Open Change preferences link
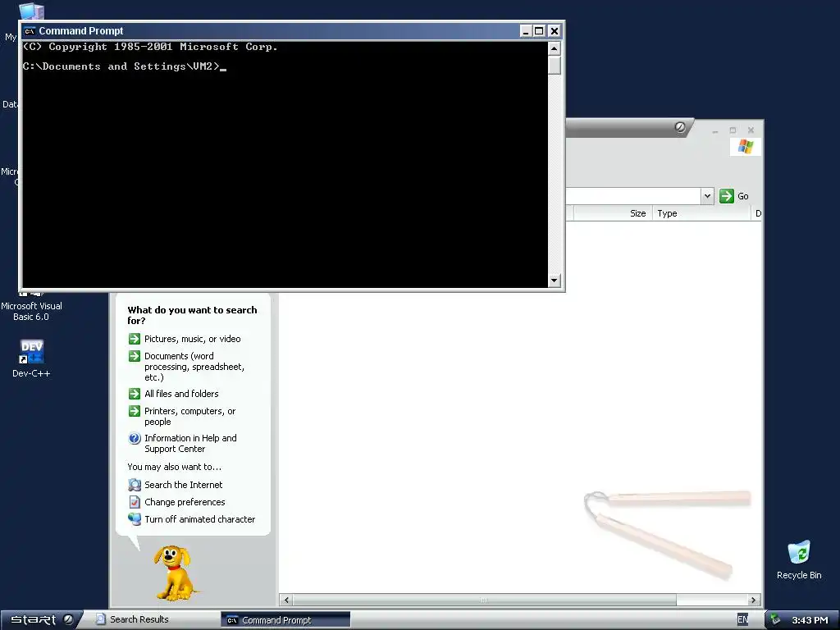Image resolution: width=840 pixels, height=630 pixels. click(x=185, y=502)
